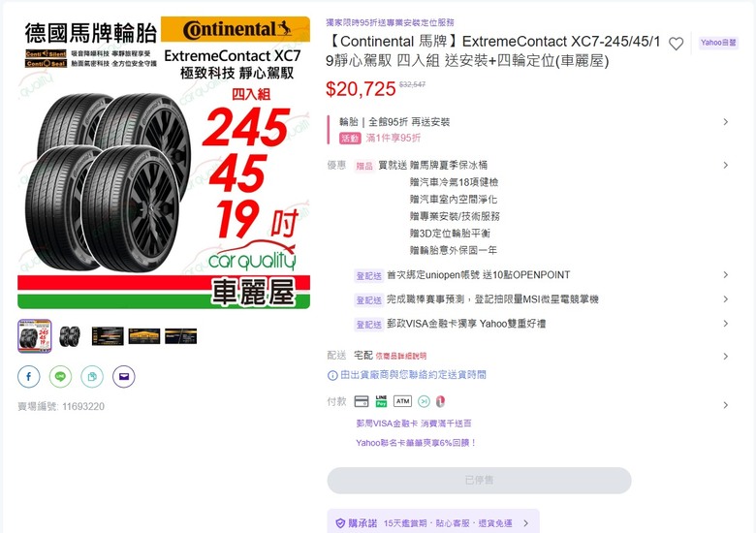The width and height of the screenshot is (756, 533).
Task: Select the second tire thumbnail image
Action: (x=70, y=336)
